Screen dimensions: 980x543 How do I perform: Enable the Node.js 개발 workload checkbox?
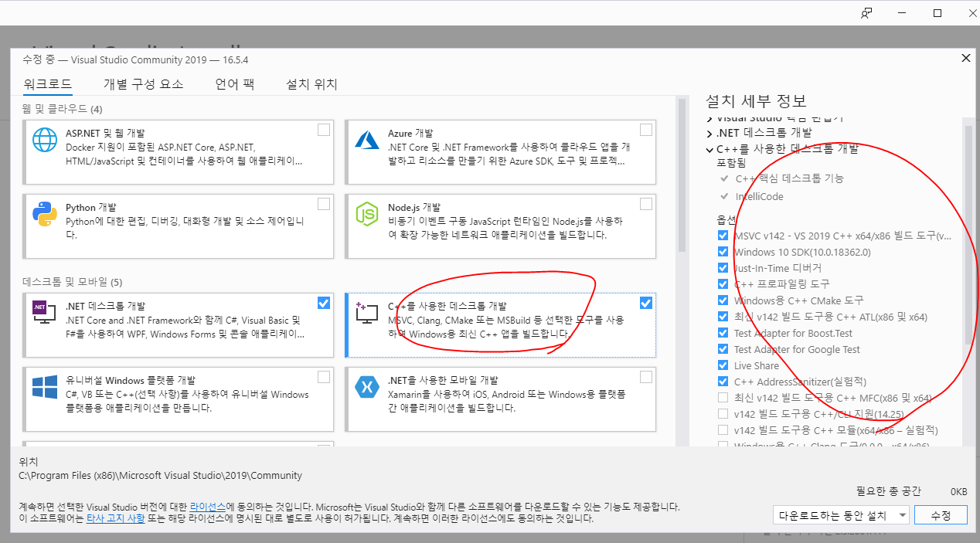pos(646,204)
